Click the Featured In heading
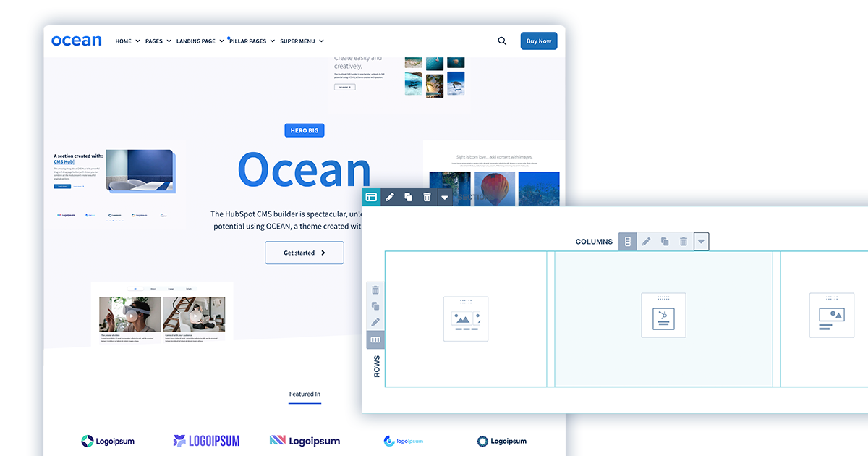The width and height of the screenshot is (868, 456). 305,394
